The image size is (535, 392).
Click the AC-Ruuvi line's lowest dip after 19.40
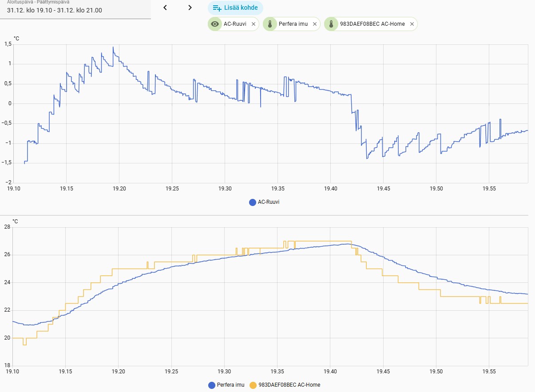pos(367,158)
